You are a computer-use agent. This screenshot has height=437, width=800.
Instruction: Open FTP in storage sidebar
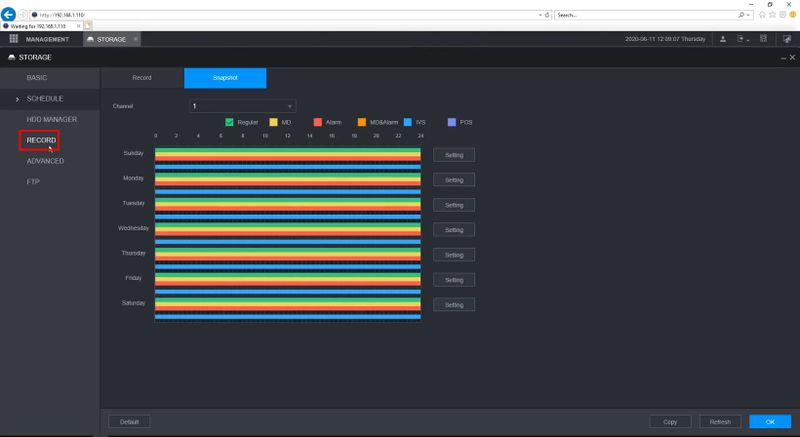point(33,182)
